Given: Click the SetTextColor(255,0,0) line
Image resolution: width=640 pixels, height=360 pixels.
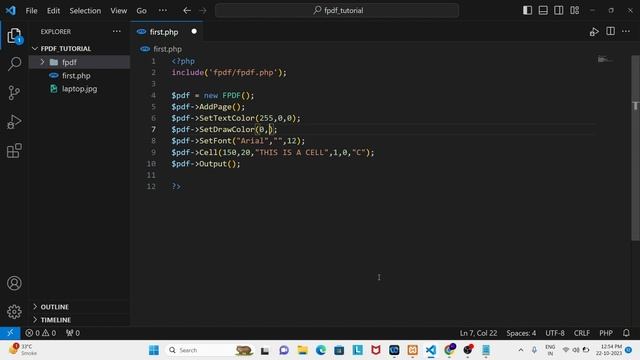Looking at the screenshot, I should pyautogui.click(x=236, y=118).
